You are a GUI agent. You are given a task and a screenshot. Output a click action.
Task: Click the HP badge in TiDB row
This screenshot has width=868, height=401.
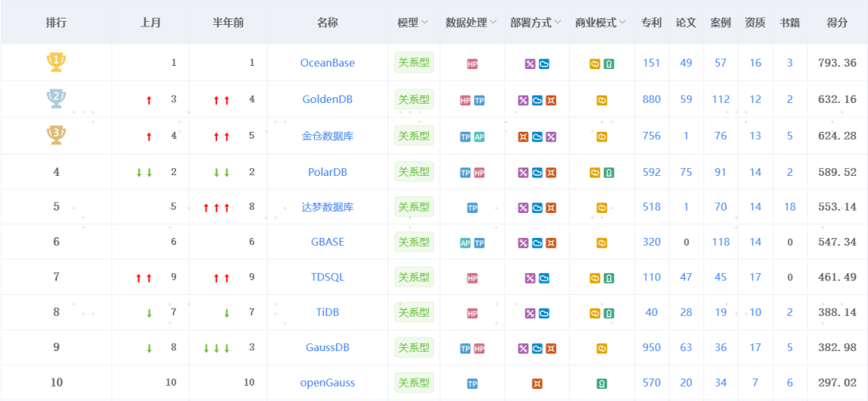(x=473, y=314)
